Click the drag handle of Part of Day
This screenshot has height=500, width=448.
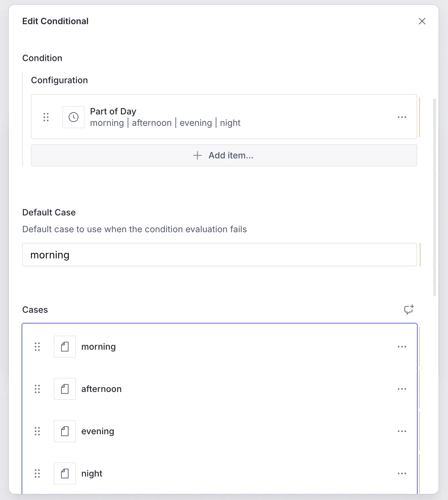pos(46,117)
